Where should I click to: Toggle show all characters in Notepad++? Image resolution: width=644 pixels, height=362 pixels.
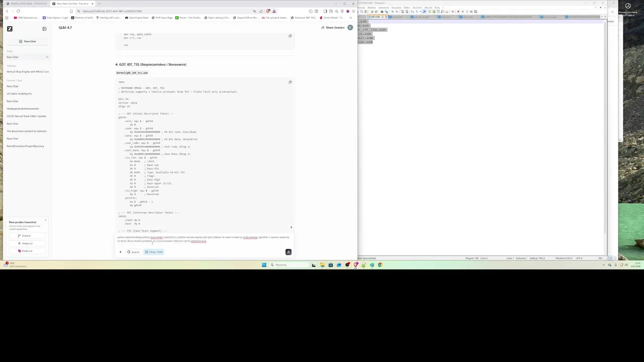click(x=417, y=12)
